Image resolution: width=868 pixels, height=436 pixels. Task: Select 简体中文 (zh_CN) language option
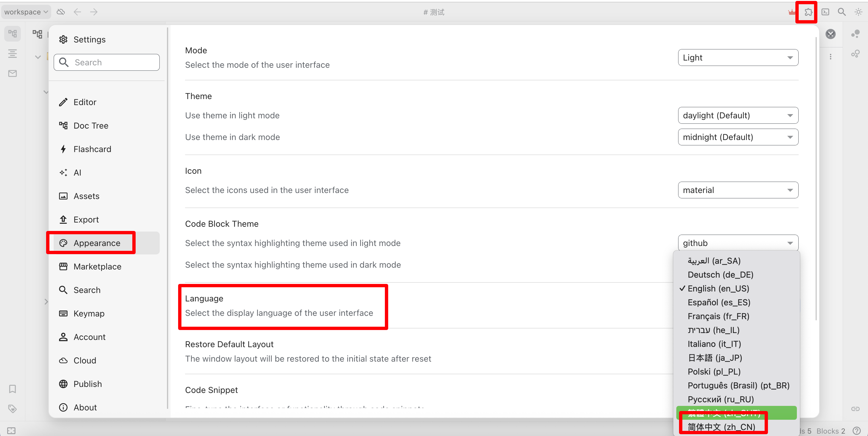coord(721,427)
